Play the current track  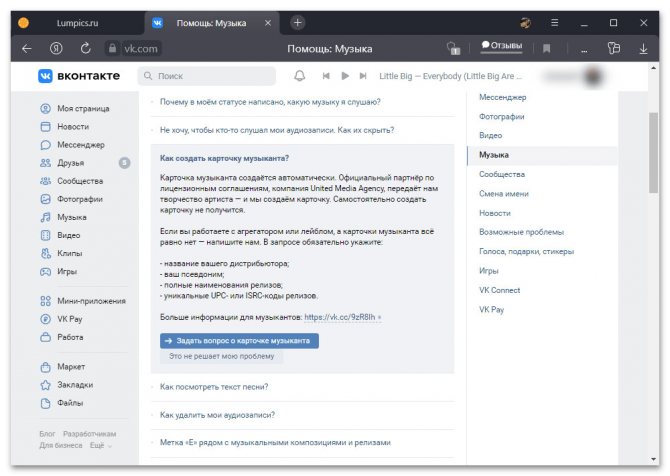pos(345,76)
